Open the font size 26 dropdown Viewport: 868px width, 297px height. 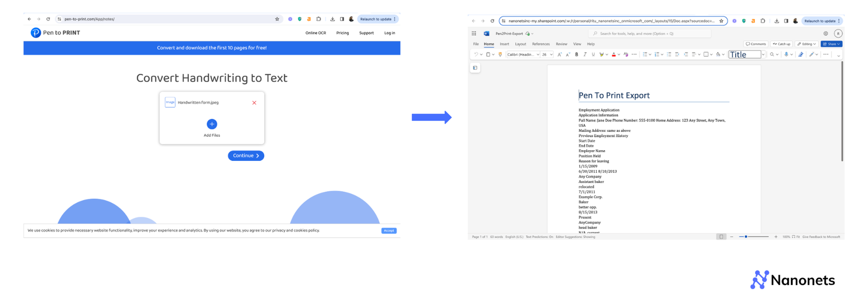551,55
